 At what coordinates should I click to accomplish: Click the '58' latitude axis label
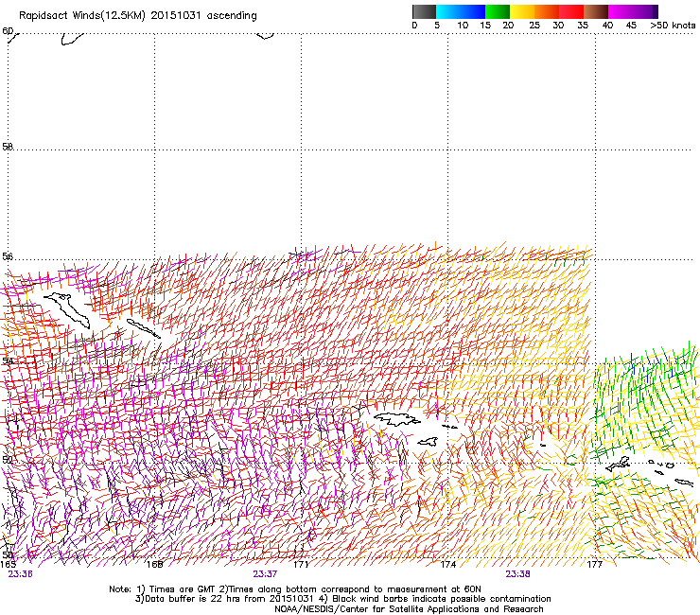8,147
